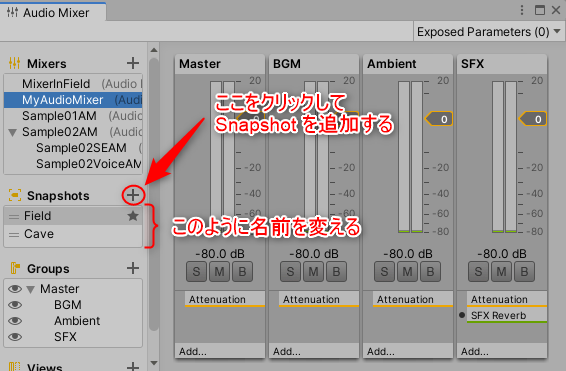Select the Audio Mixer tab

53,13
